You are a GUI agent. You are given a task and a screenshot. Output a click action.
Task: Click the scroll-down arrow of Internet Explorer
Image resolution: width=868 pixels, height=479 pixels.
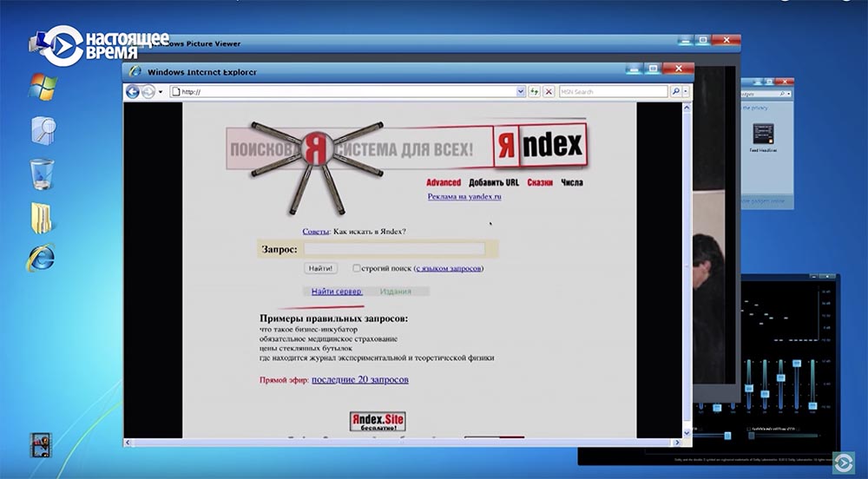pyautogui.click(x=687, y=432)
